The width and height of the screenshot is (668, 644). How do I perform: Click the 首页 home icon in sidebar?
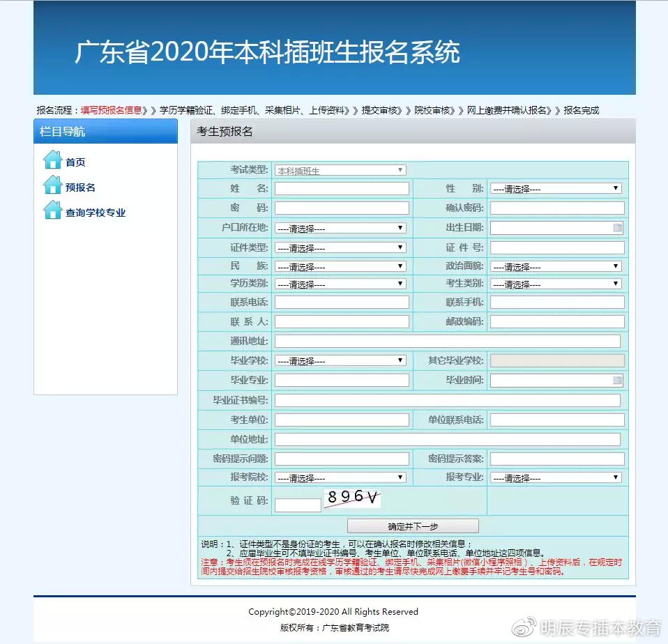54,160
